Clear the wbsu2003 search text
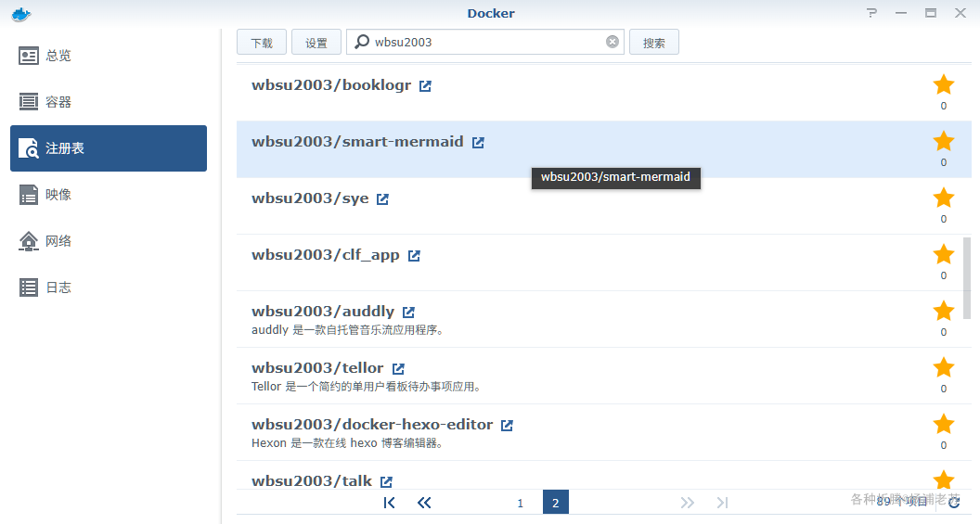The image size is (980, 524). (x=612, y=42)
